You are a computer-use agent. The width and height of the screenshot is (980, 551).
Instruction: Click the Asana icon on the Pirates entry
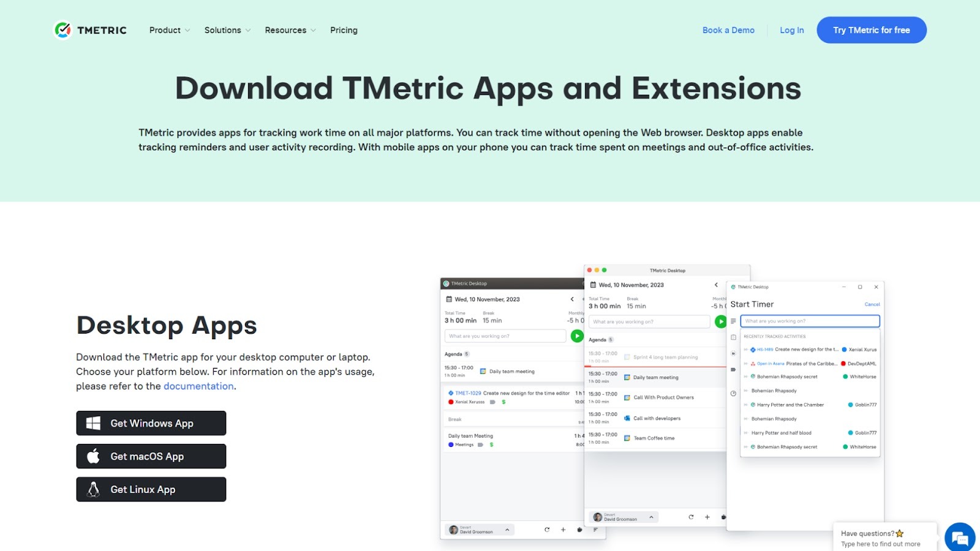click(753, 364)
